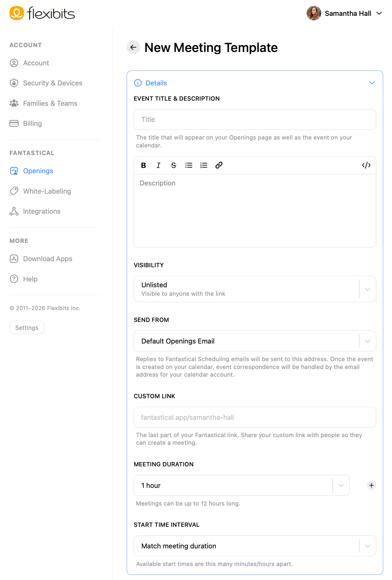Insert a numbered list in description
392x580 pixels.
pos(204,165)
